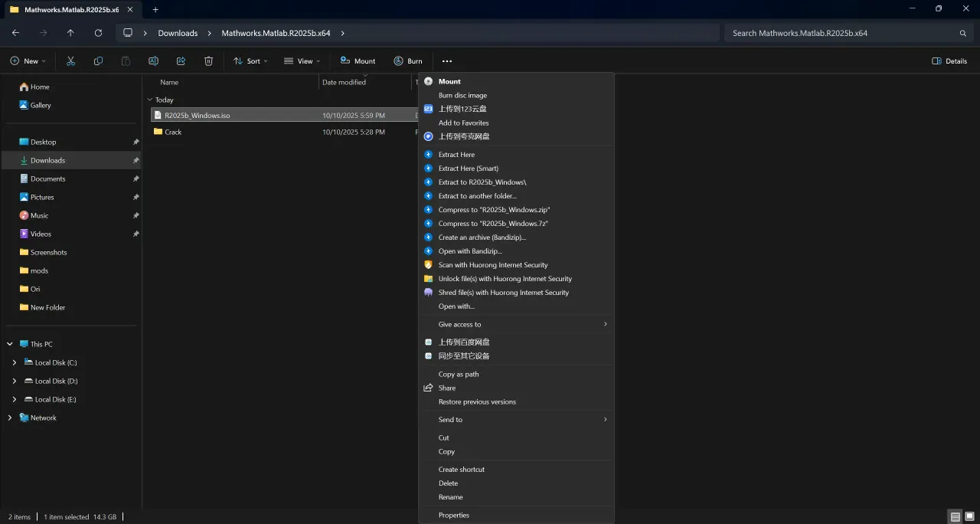Expand Local Disk (D:) tree node
Screen dimensions: 980x524
point(15,381)
